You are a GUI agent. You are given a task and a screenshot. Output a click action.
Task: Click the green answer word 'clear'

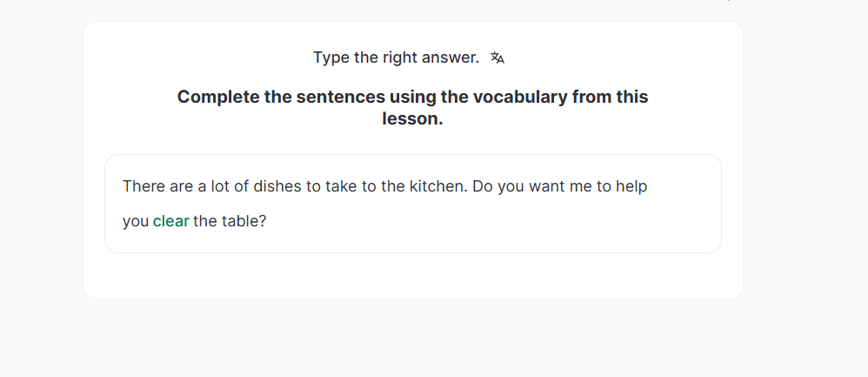point(170,221)
